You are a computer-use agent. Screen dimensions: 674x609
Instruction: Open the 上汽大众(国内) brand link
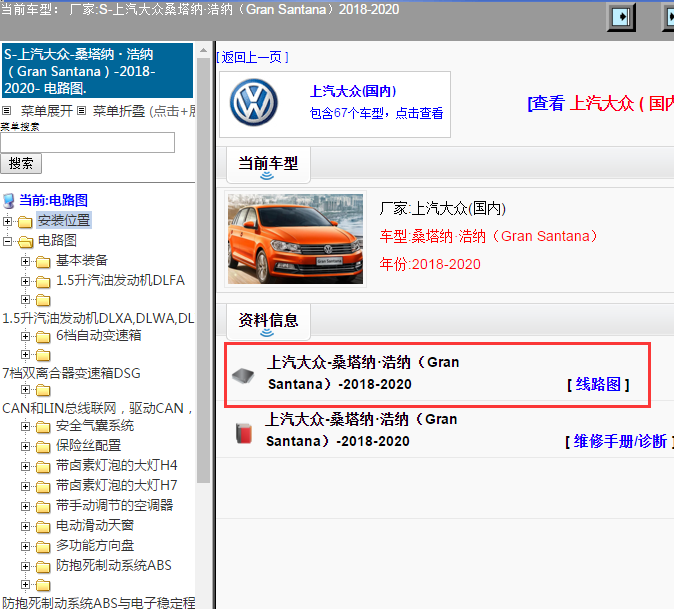(x=353, y=91)
